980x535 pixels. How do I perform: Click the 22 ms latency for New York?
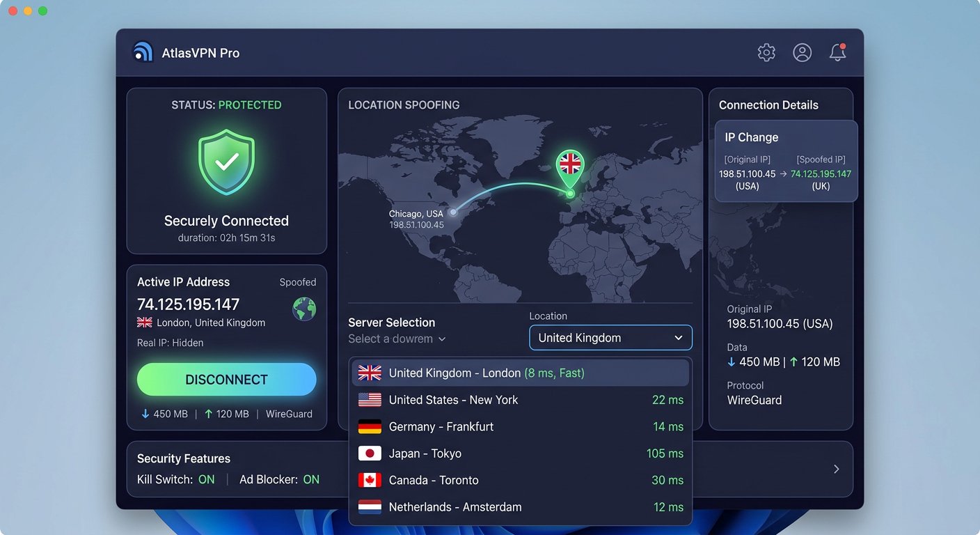pos(668,400)
